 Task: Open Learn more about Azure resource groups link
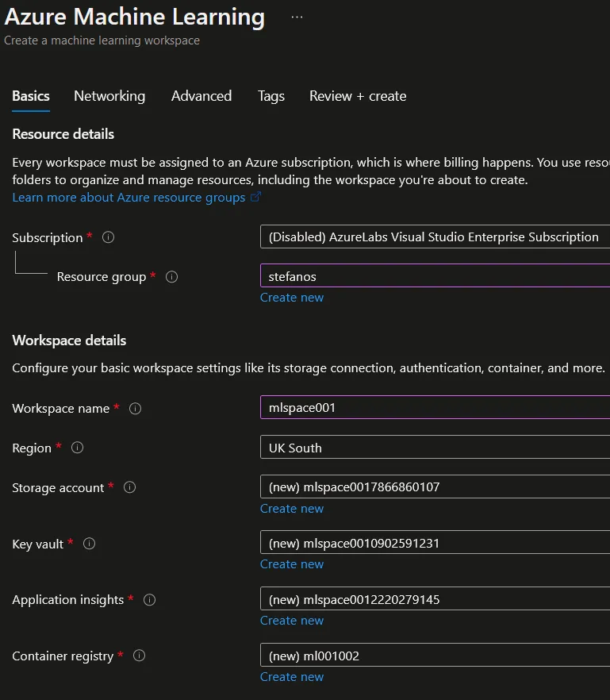tap(129, 198)
